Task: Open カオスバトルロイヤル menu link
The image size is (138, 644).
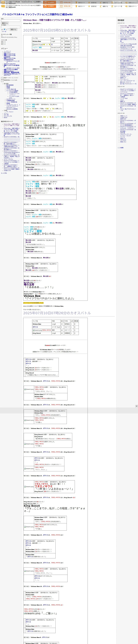Action: click(10, 64)
